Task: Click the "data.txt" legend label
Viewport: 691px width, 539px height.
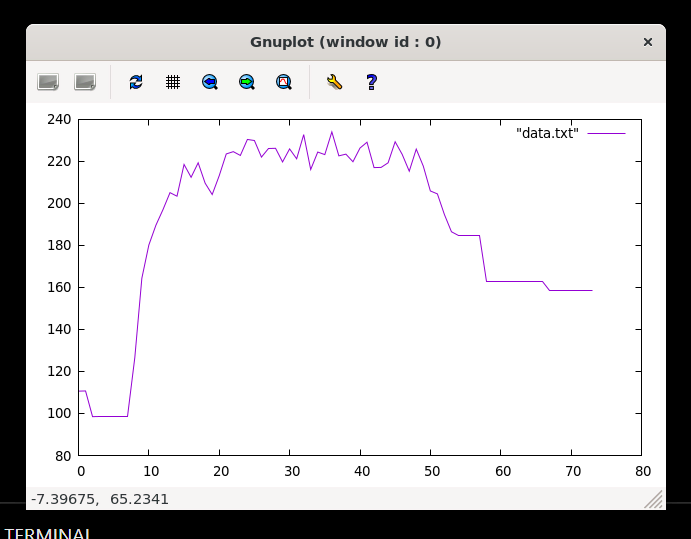Action: pos(547,133)
